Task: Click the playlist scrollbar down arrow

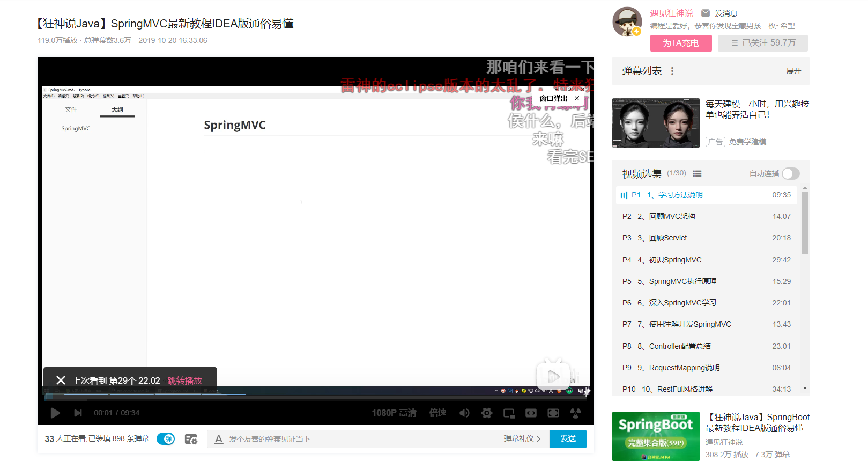Action: 805,388
